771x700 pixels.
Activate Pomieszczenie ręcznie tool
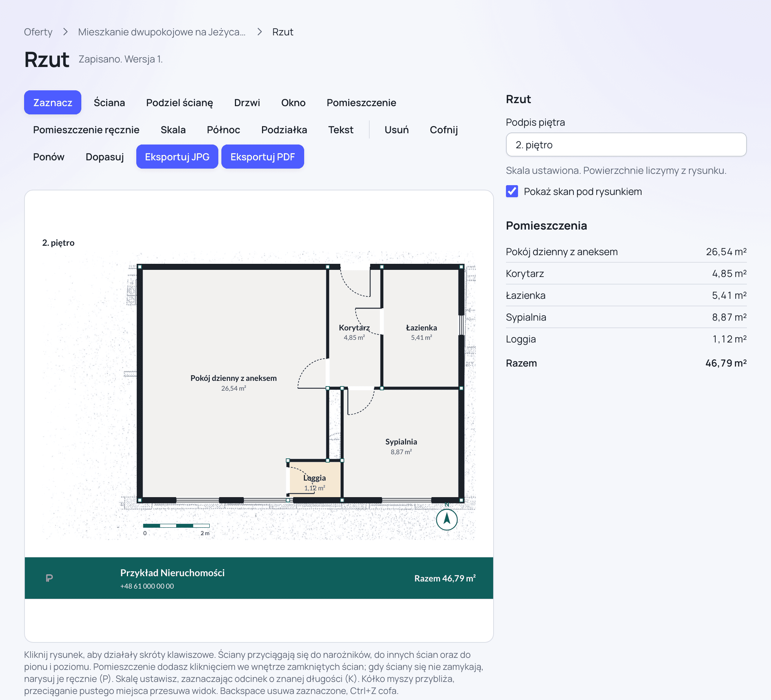tap(86, 129)
